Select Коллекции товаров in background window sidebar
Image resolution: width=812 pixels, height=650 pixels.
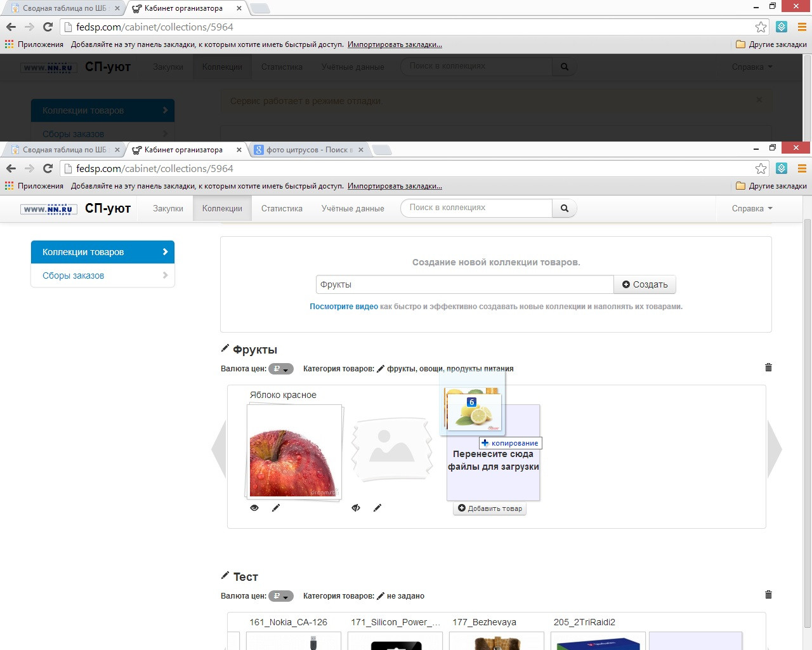pyautogui.click(x=103, y=110)
